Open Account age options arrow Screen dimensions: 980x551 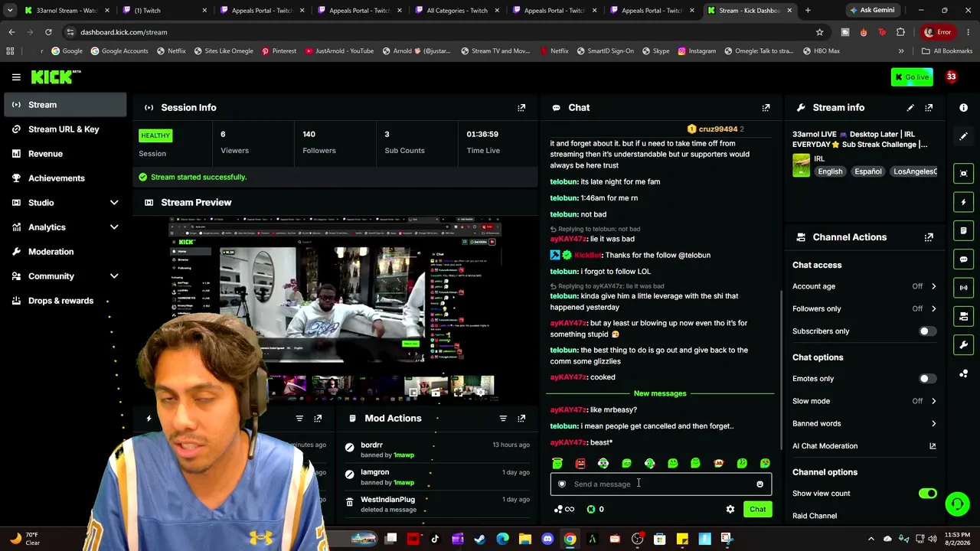point(933,286)
